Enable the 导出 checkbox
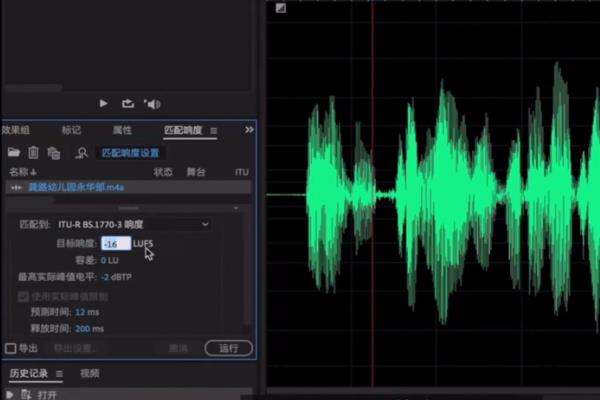The width and height of the screenshot is (600, 400). pos(11,348)
